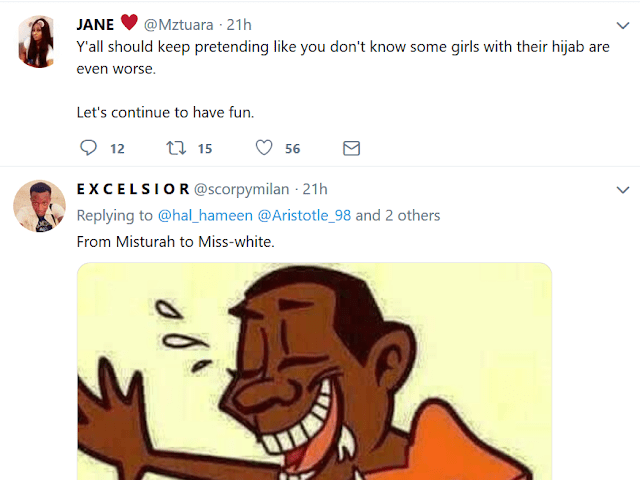Viewport: 640px width, 480px height.
Task: Click the "2 others" replying-to link
Action: point(412,215)
